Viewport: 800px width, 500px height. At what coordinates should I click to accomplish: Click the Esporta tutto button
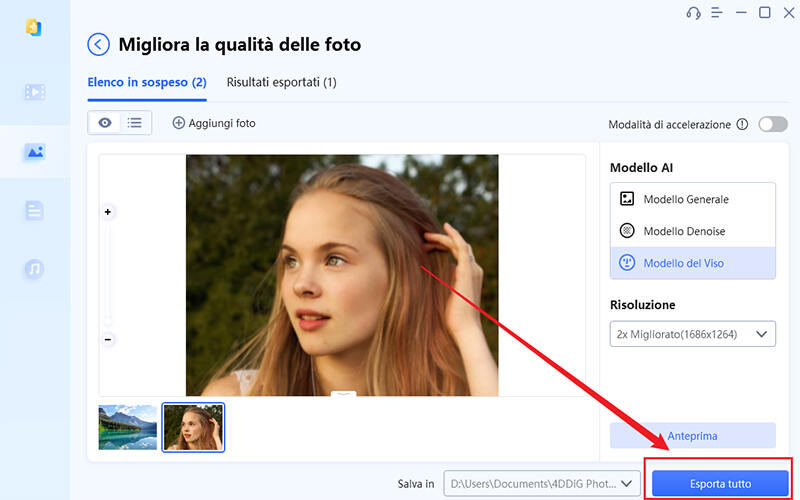coord(721,484)
